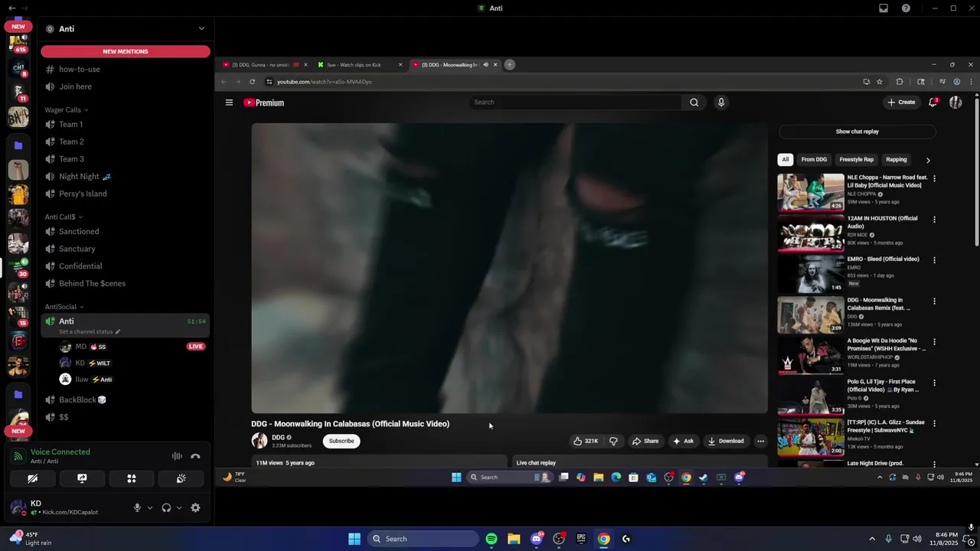
Task: Open options for 12AM IN HOUSTON video
Action: (934, 219)
